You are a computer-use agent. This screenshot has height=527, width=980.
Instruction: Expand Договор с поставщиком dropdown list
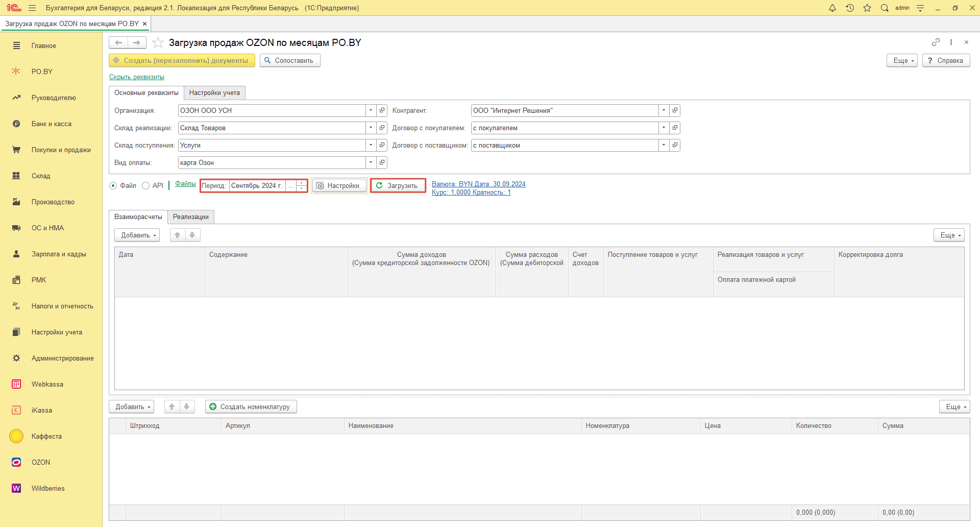[x=664, y=145]
